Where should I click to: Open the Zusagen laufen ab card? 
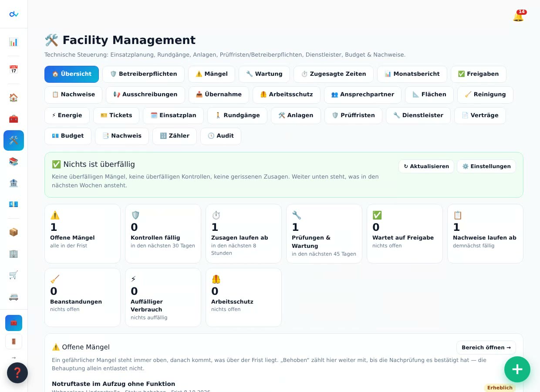[x=243, y=233]
